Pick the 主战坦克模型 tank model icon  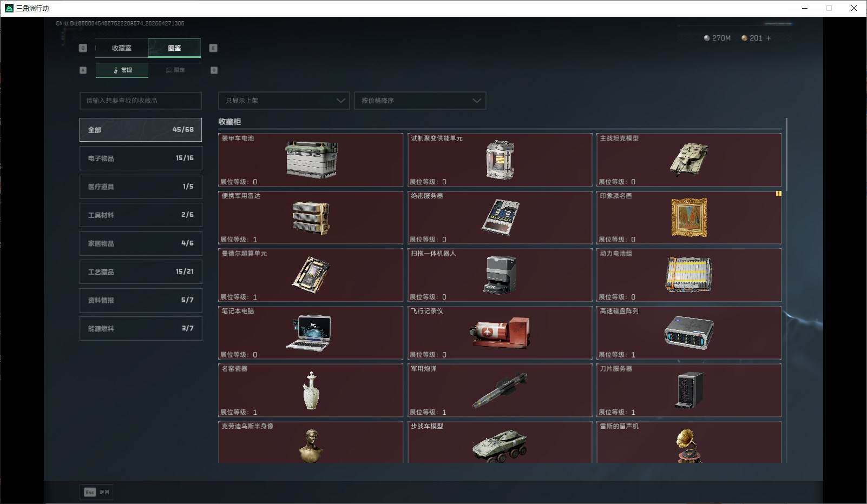click(688, 160)
